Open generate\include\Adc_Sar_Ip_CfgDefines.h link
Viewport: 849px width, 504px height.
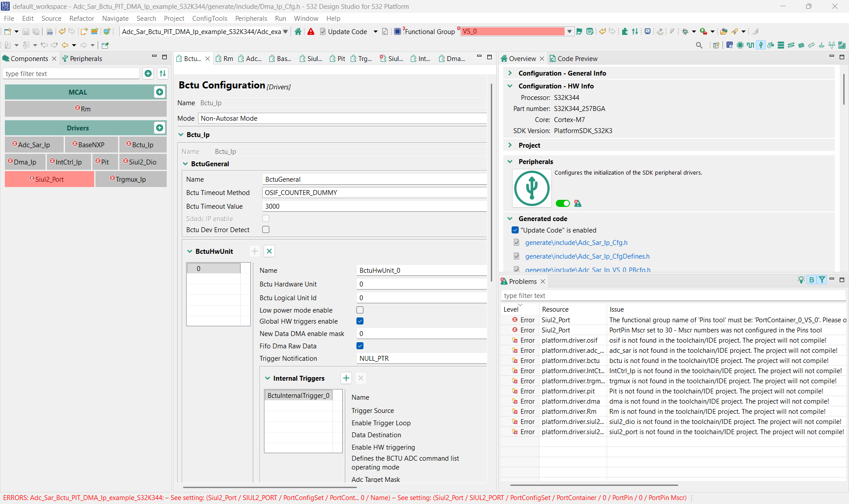(587, 256)
